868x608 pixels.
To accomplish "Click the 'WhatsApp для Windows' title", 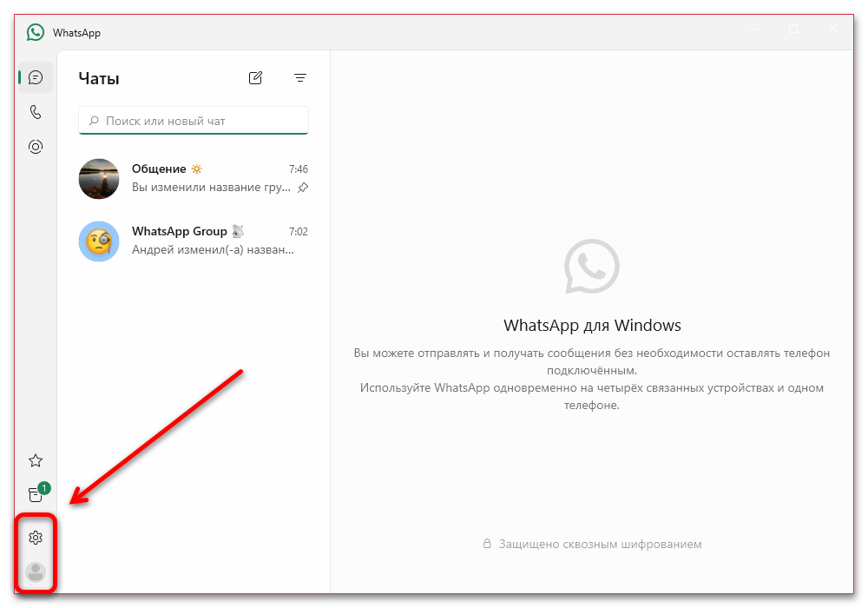I will coord(592,325).
